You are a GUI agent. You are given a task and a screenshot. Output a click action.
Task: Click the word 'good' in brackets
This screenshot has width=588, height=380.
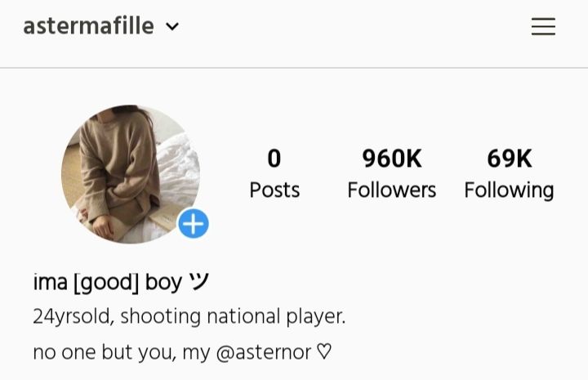coord(106,283)
